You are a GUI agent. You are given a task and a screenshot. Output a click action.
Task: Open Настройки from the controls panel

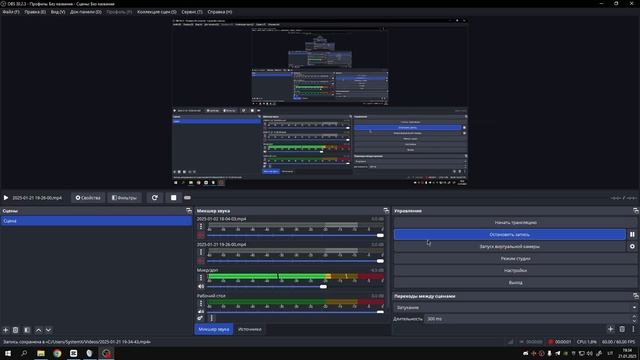[x=516, y=270]
